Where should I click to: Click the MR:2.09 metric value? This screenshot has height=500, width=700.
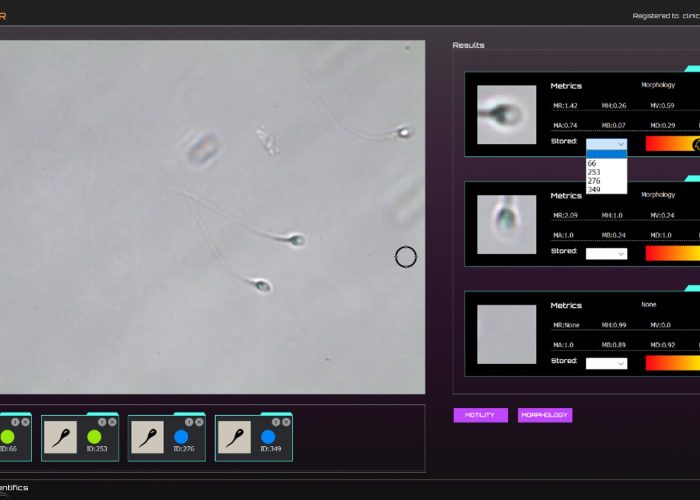(x=565, y=215)
